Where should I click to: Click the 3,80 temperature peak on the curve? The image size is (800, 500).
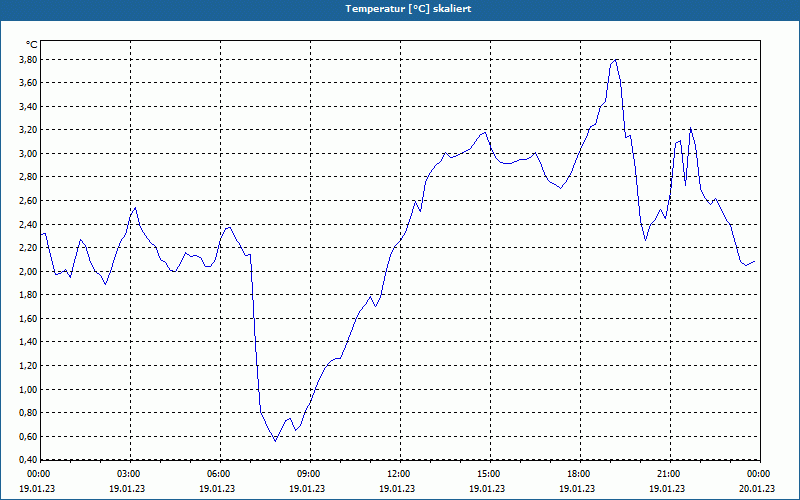[616, 60]
